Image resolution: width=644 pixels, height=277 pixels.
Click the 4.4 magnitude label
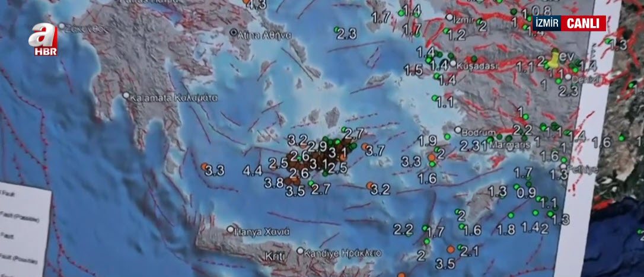(x=253, y=171)
